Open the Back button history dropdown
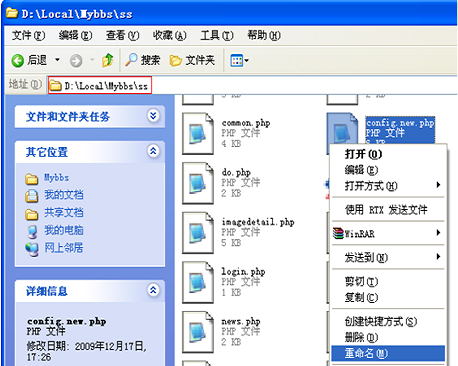Screen dimensions: 458x366 (57, 60)
